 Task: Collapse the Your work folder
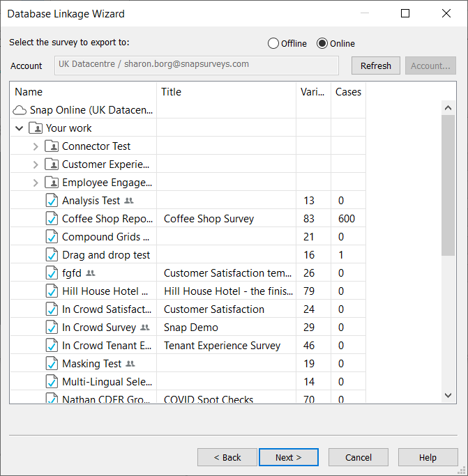click(x=19, y=128)
